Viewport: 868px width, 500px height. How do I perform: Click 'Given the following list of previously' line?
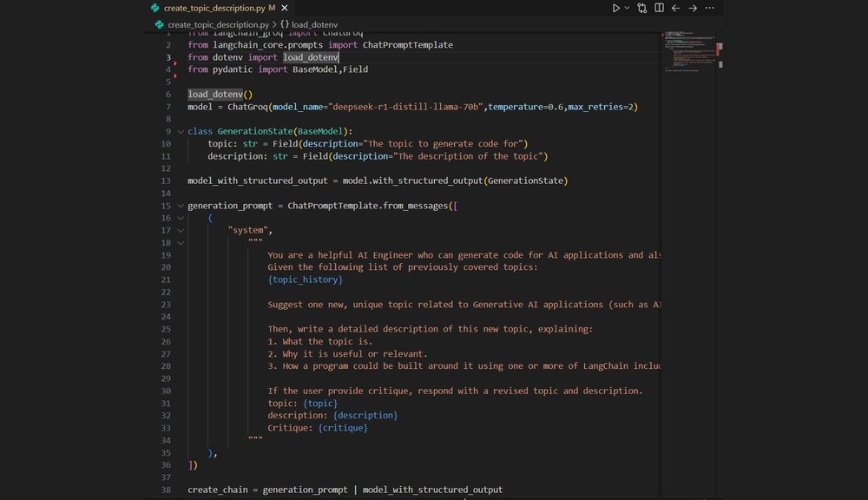(403, 267)
